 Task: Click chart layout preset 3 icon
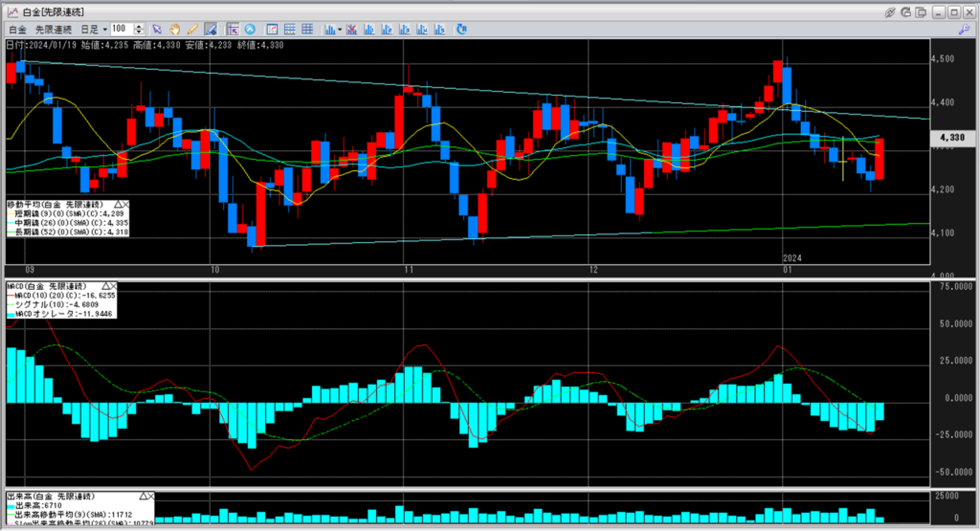pyautogui.click(x=404, y=30)
